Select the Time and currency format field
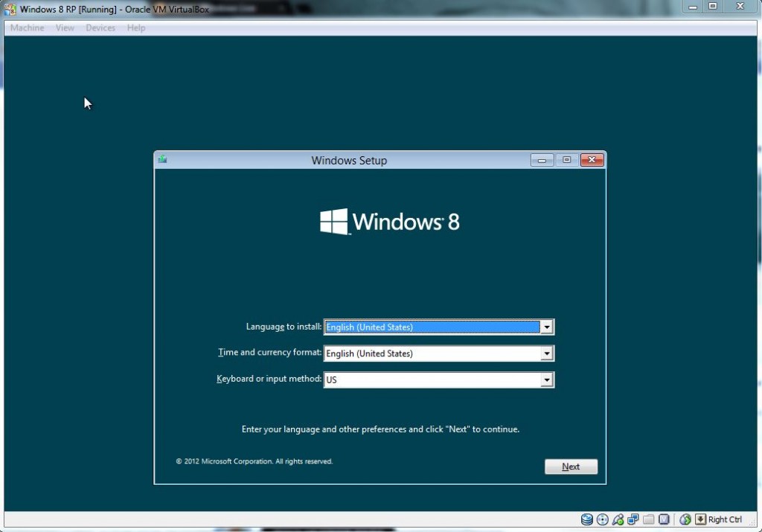 click(x=439, y=353)
